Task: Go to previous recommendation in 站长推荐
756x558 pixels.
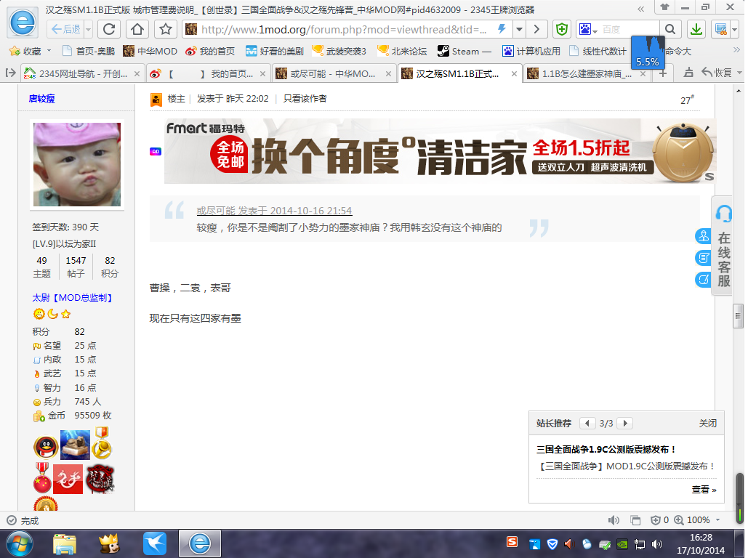Action: click(x=587, y=423)
